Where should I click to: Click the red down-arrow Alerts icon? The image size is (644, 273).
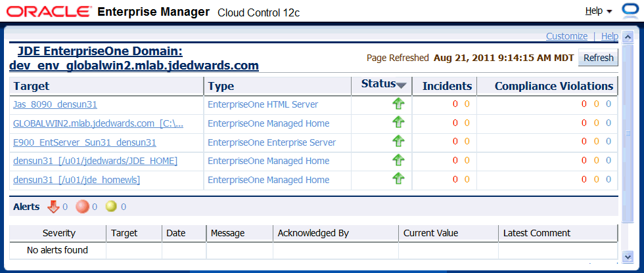click(x=53, y=207)
